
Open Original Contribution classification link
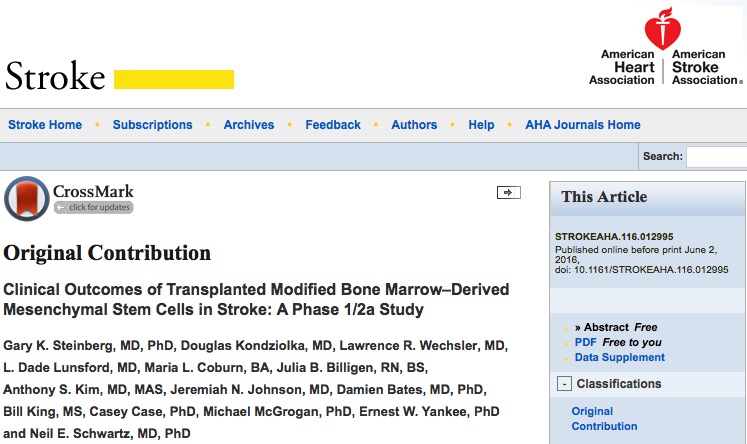tap(604, 419)
